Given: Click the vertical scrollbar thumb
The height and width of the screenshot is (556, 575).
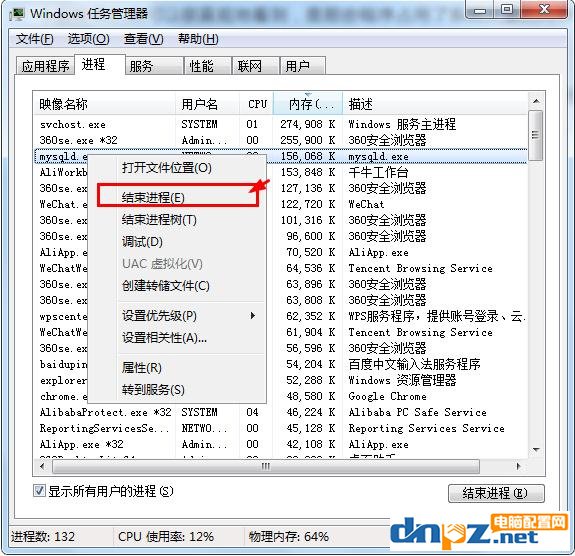Looking at the screenshot, I should (x=536, y=135).
